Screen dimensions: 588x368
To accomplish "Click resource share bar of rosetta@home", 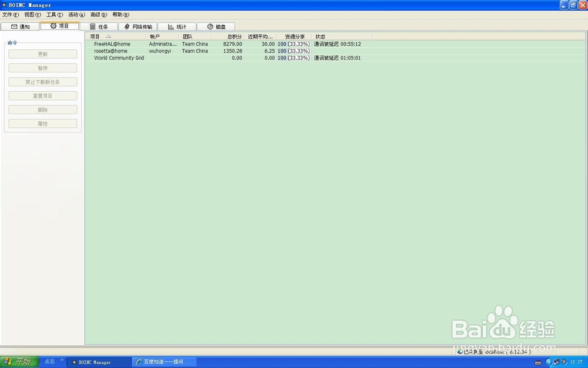I will coord(294,51).
